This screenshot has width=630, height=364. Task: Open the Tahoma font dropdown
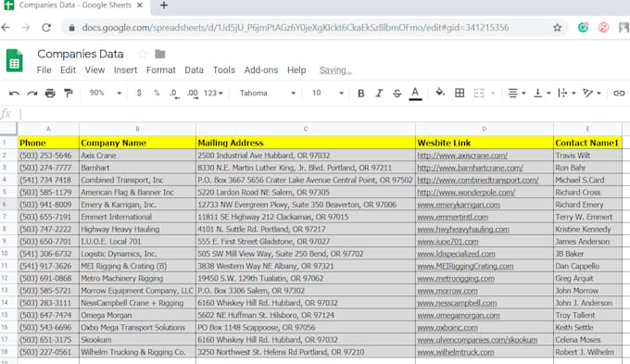[268, 94]
